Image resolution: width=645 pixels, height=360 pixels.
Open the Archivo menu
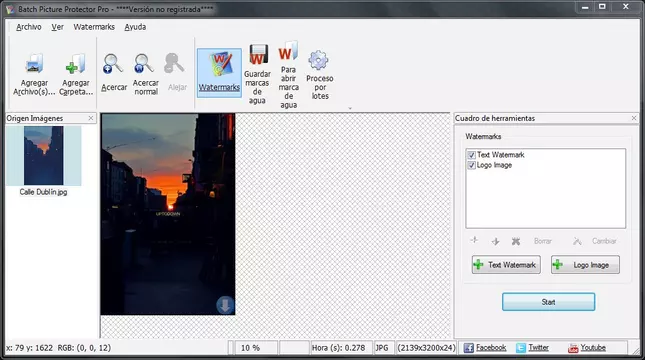pos(29,27)
